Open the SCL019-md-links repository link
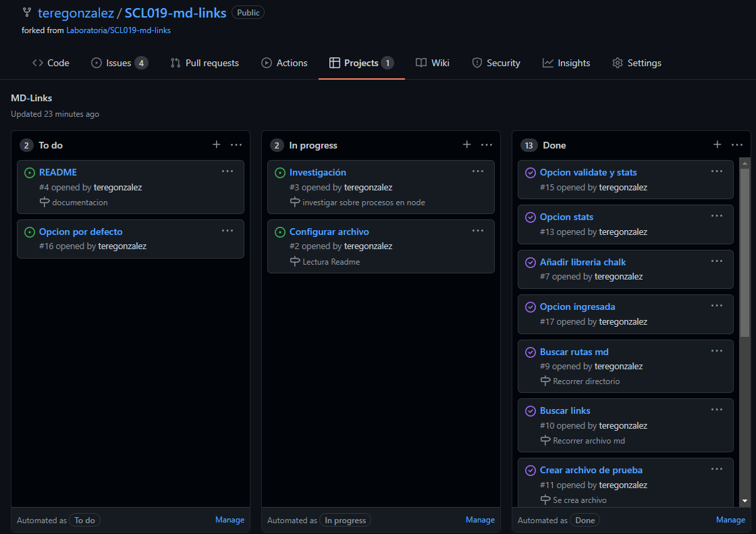Image resolution: width=756 pixels, height=534 pixels. [x=175, y=13]
